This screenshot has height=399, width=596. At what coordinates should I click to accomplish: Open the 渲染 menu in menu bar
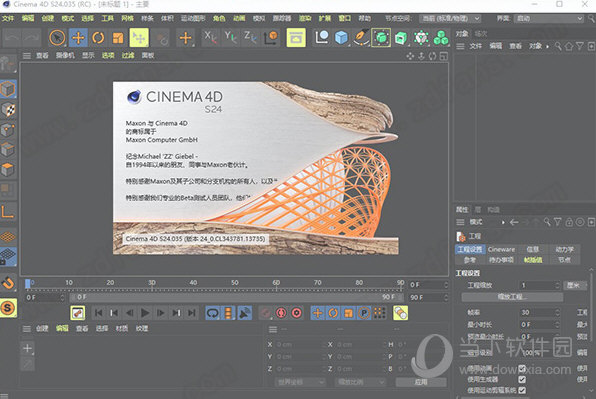pos(305,18)
